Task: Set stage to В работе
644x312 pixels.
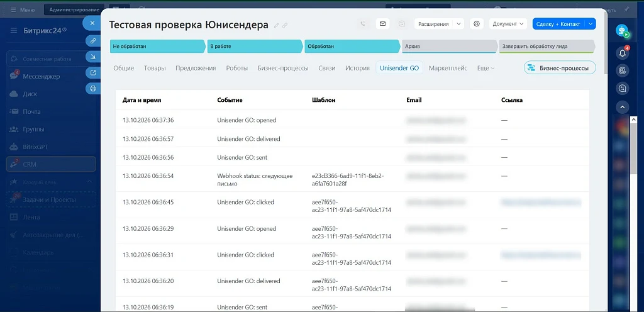Action: click(255, 47)
